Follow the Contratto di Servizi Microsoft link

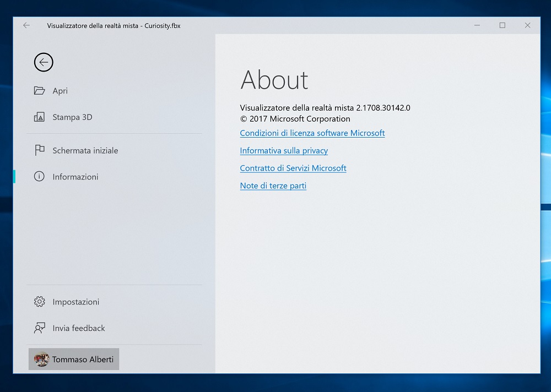pos(293,168)
